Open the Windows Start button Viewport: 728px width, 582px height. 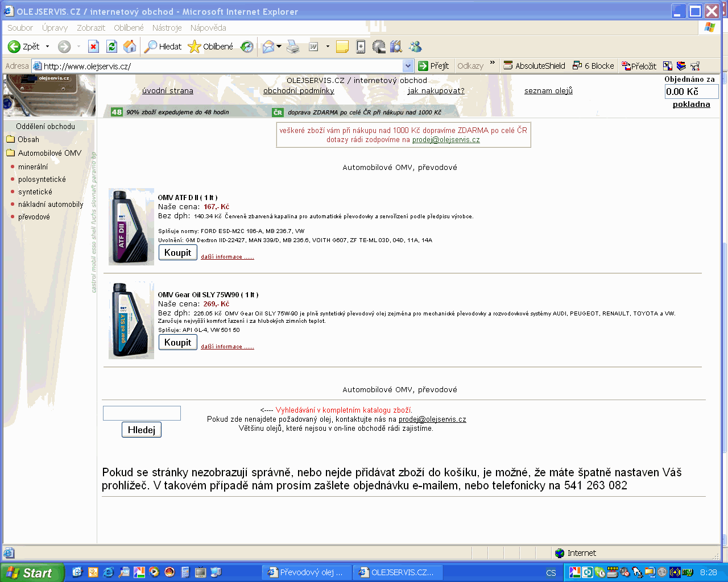click(31, 573)
